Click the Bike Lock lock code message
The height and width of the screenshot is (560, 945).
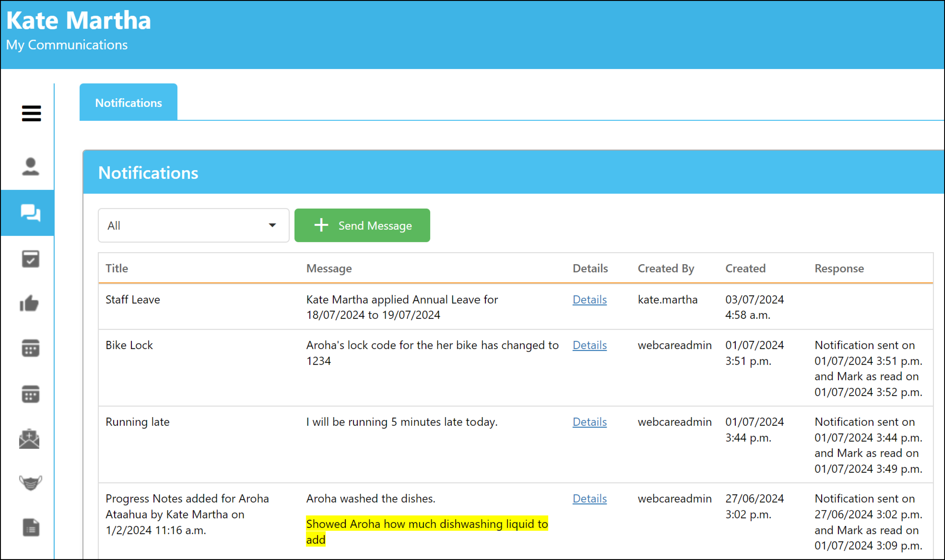tap(433, 353)
